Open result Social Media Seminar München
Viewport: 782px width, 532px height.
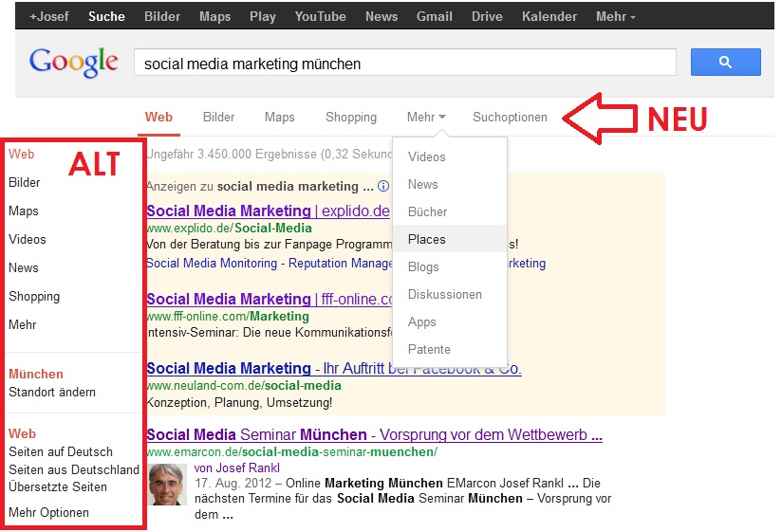[375, 435]
